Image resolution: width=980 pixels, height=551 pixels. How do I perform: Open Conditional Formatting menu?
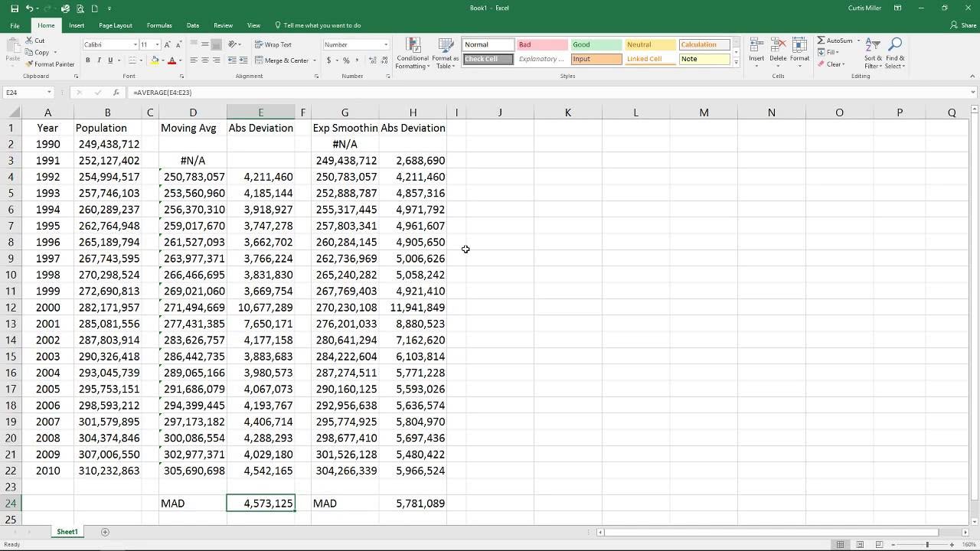412,53
